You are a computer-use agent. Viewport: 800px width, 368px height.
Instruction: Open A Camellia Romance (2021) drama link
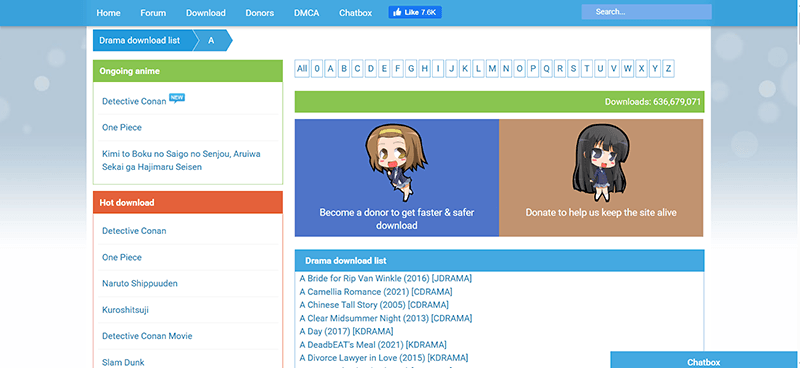(376, 292)
